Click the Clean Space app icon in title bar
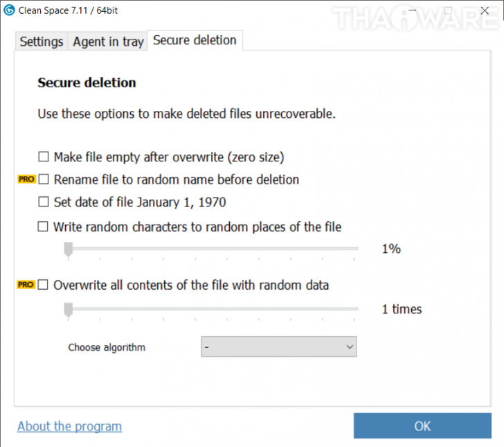The width and height of the screenshot is (504, 447). (10, 10)
